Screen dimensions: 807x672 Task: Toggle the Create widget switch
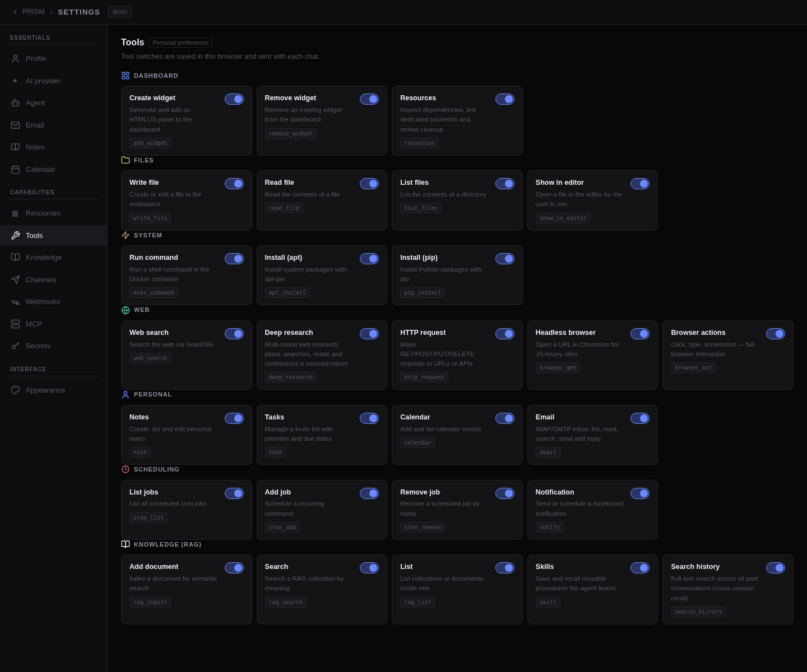(234, 99)
